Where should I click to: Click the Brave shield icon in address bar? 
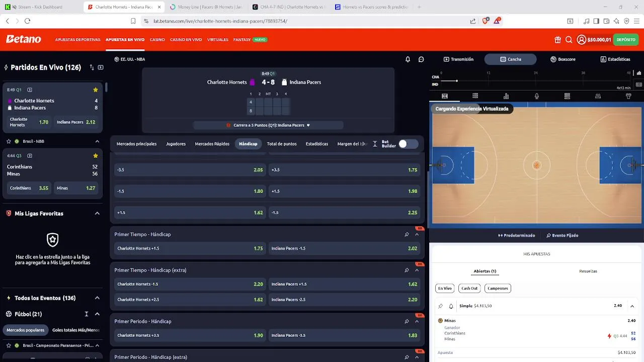[x=485, y=21]
